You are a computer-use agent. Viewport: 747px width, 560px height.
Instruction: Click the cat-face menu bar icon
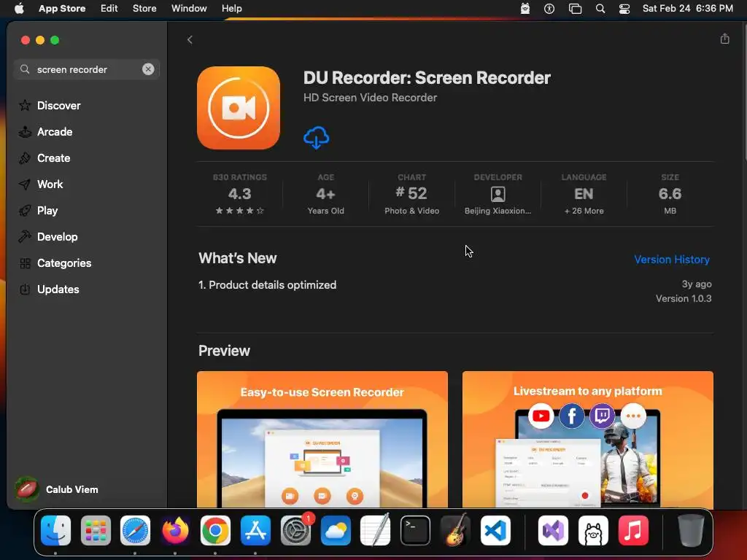(x=525, y=8)
